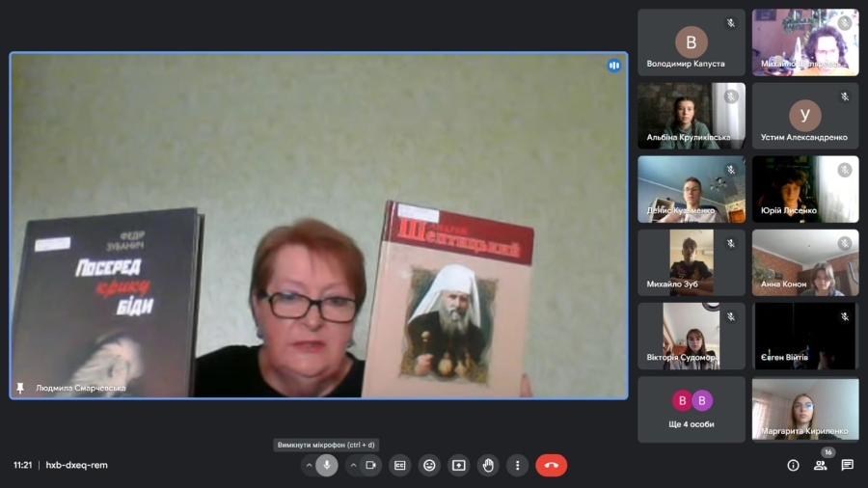Screen dimensions: 868x488
Task: Click speaking indicator on main video
Action: (x=614, y=66)
